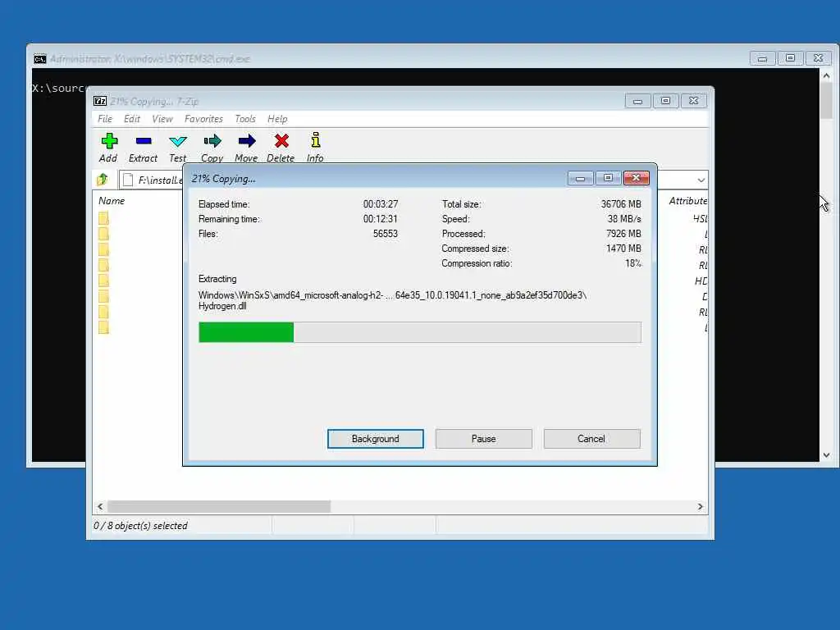Click the 7-Zip horizontal scrollbar thumb
The height and width of the screenshot is (630, 840).
[x=219, y=506]
